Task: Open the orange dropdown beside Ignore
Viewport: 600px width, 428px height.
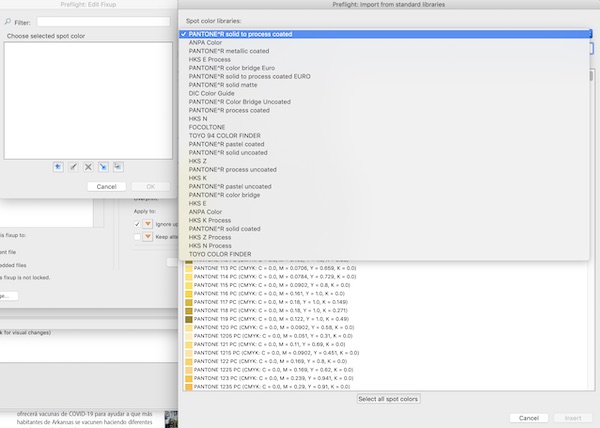Action: click(x=148, y=224)
